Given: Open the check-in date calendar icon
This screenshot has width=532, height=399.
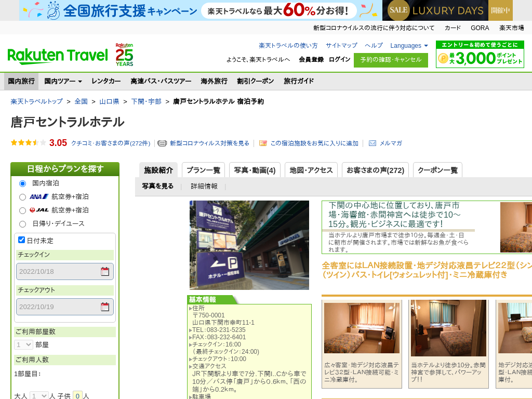Looking at the screenshot, I should tap(105, 271).
